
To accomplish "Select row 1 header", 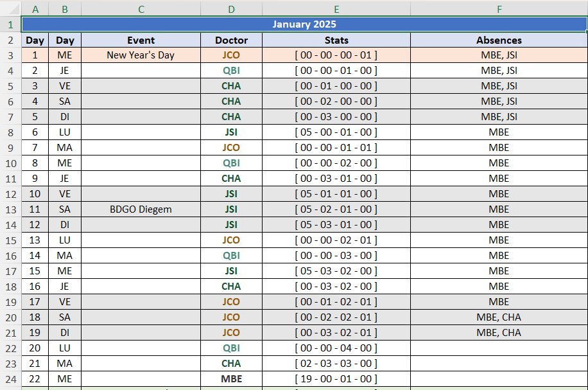I will coord(10,24).
